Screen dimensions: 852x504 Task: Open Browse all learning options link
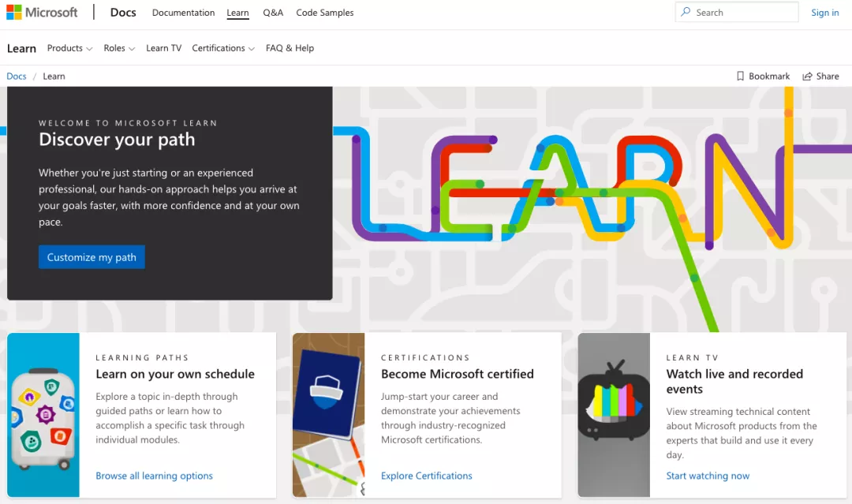(x=155, y=476)
